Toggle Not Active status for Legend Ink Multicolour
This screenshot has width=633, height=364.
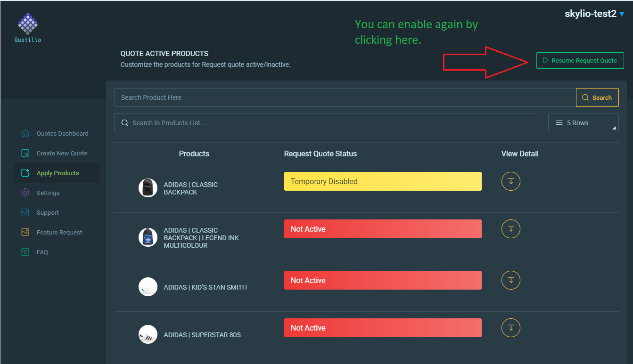(383, 229)
